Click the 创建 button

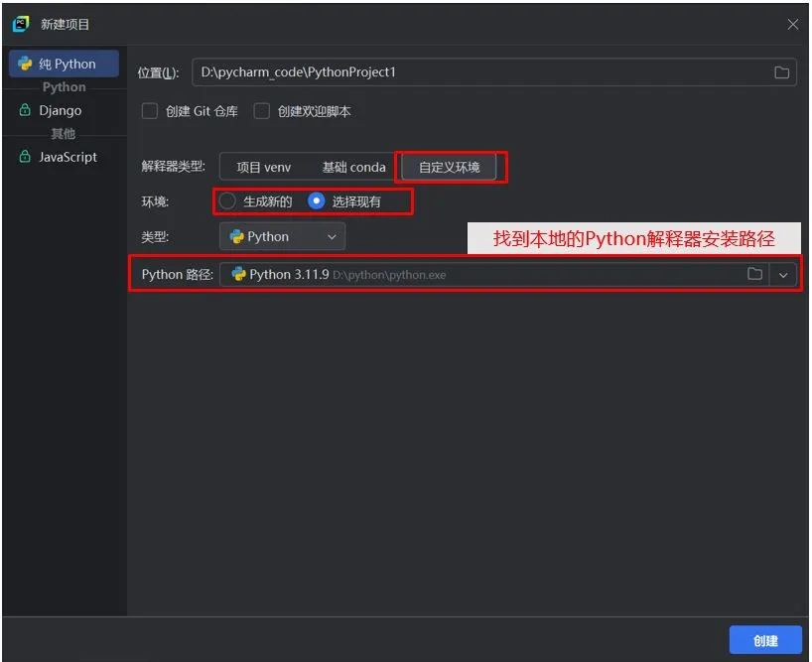[765, 640]
